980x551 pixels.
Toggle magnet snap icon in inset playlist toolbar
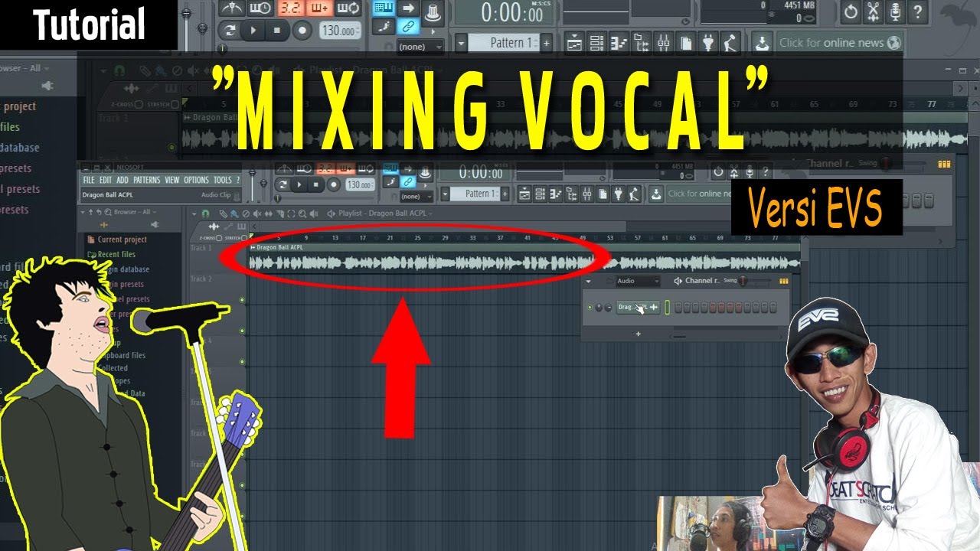[x=206, y=214]
